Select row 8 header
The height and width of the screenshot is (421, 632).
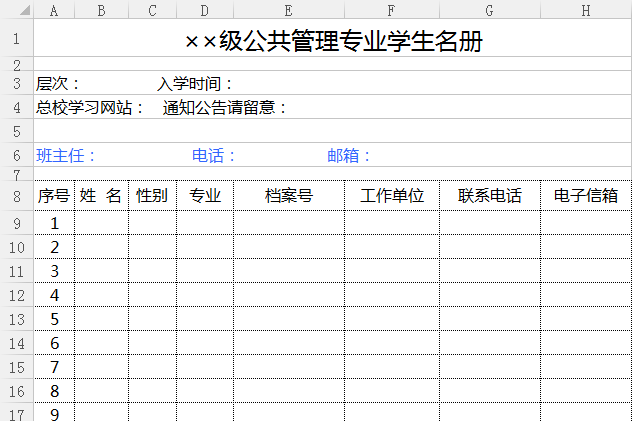(x=16, y=196)
